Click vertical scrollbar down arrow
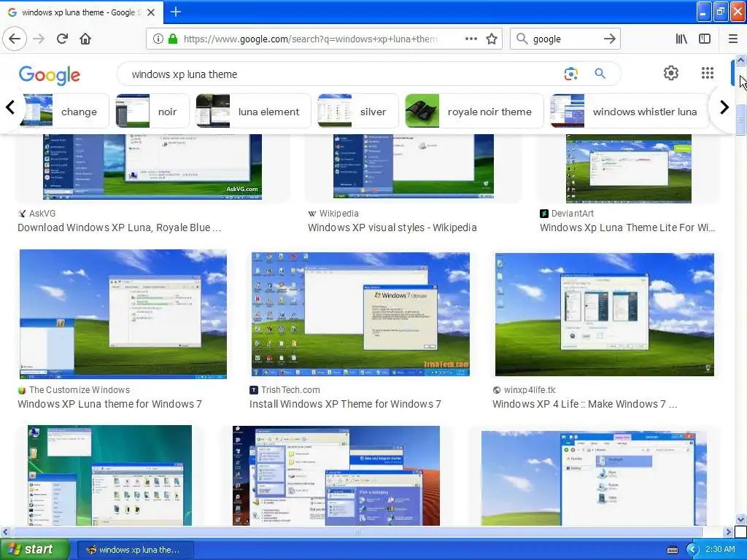The width and height of the screenshot is (747, 560). (740, 519)
